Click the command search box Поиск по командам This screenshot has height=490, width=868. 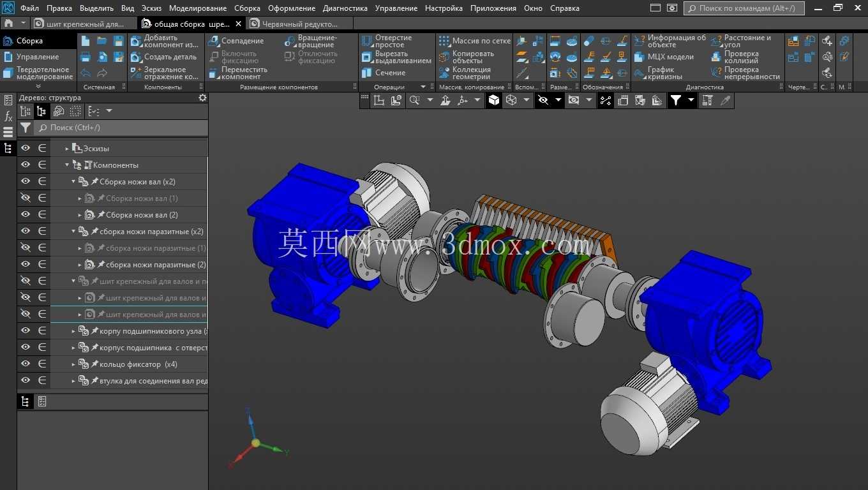(744, 8)
